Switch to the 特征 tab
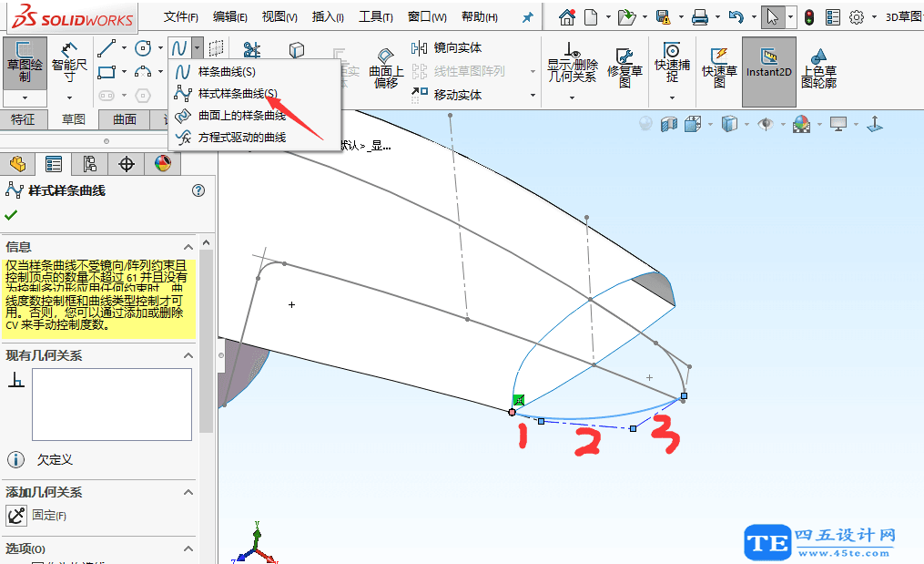This screenshot has height=564, width=924. point(25,118)
